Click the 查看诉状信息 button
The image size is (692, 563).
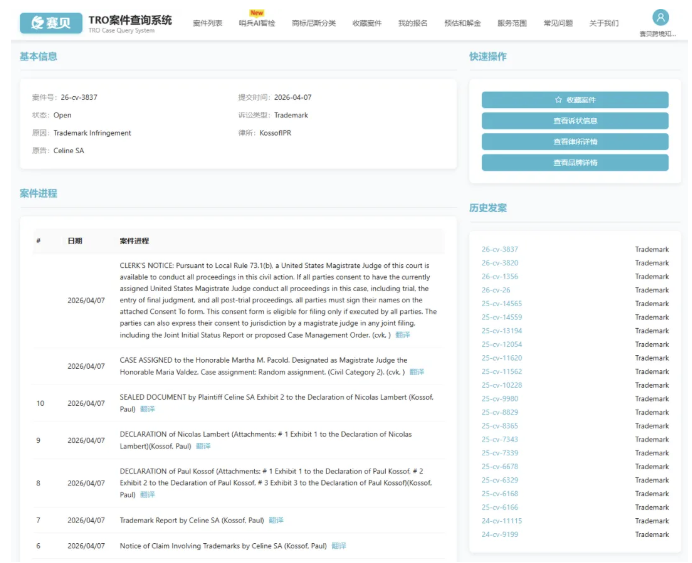(x=574, y=121)
